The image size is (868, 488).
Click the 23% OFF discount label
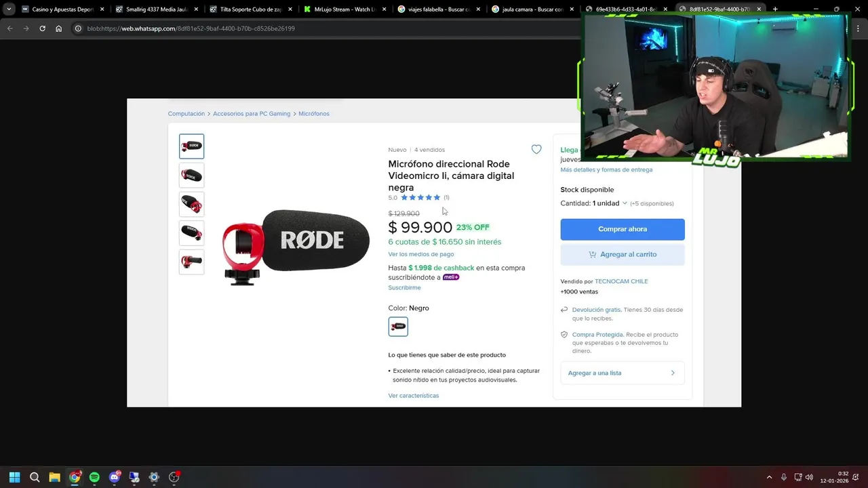(473, 228)
